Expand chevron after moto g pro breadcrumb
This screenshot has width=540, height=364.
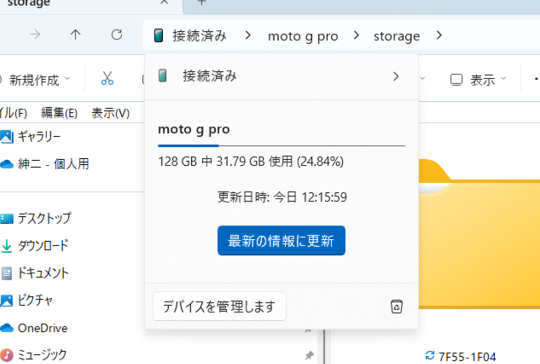tap(356, 35)
